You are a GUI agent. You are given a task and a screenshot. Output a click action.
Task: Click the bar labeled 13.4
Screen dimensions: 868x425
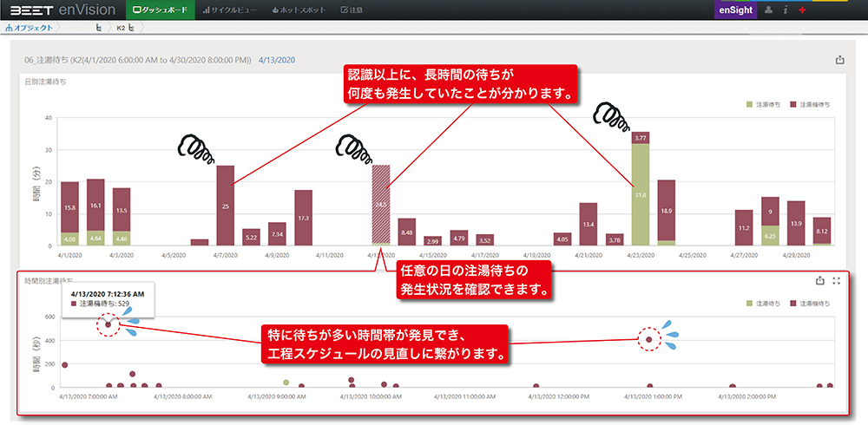(589, 224)
